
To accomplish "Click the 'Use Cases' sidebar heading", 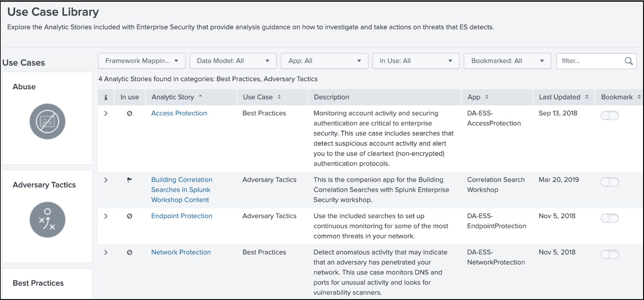I will click(x=24, y=63).
